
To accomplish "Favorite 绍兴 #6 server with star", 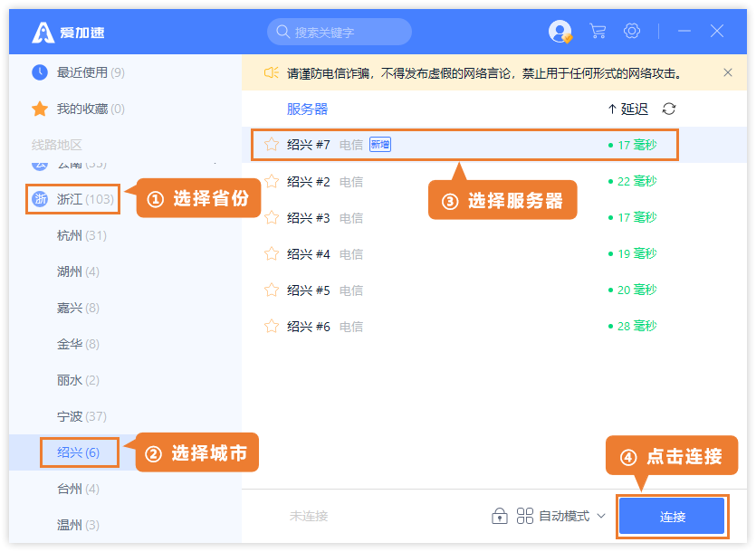I will coord(272,326).
